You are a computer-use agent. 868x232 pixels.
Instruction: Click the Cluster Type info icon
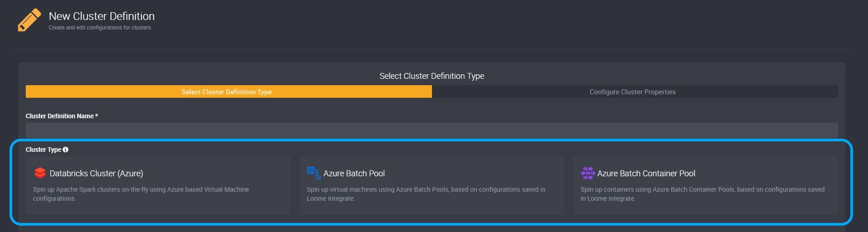click(x=66, y=150)
